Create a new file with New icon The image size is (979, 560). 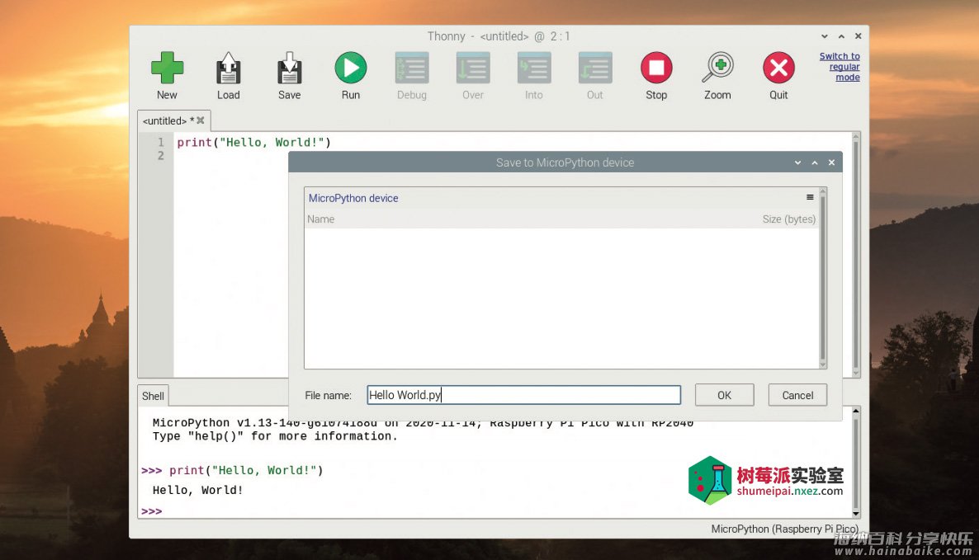[167, 68]
